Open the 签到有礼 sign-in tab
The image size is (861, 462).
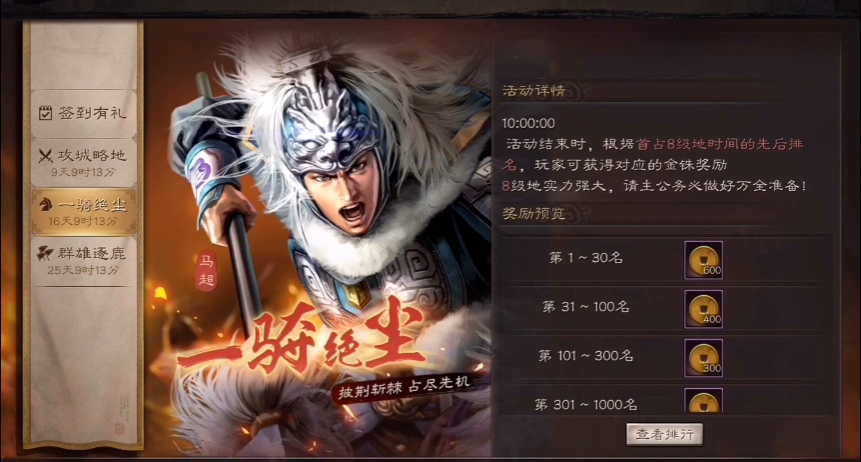(x=83, y=113)
